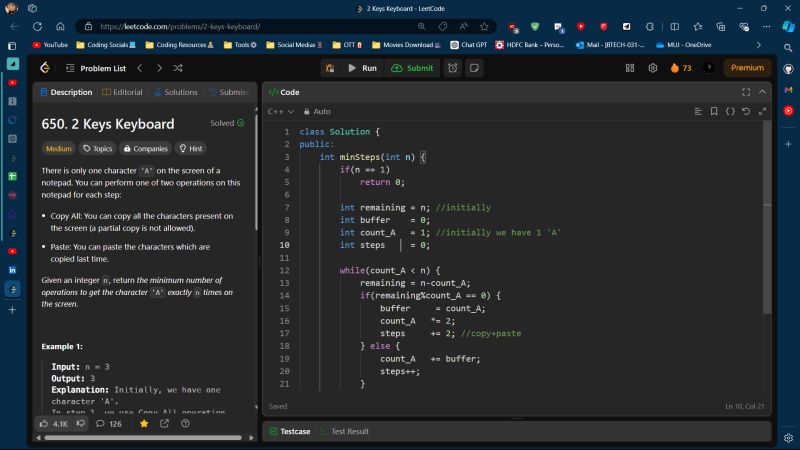The image size is (800, 450).
Task: Show more bookmarks chevron
Action: point(759,45)
